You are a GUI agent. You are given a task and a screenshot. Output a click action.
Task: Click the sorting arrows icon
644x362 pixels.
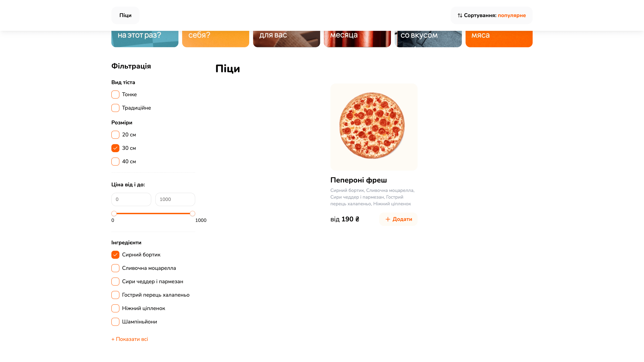(x=460, y=15)
